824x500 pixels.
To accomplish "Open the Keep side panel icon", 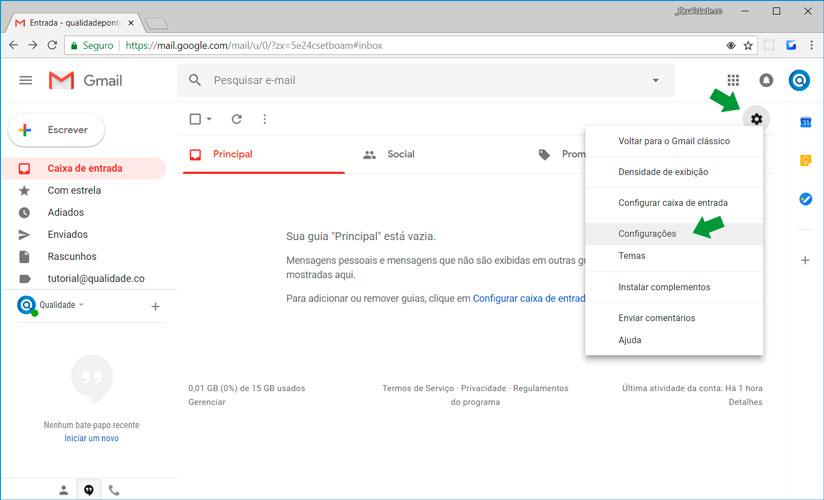I will point(805,160).
